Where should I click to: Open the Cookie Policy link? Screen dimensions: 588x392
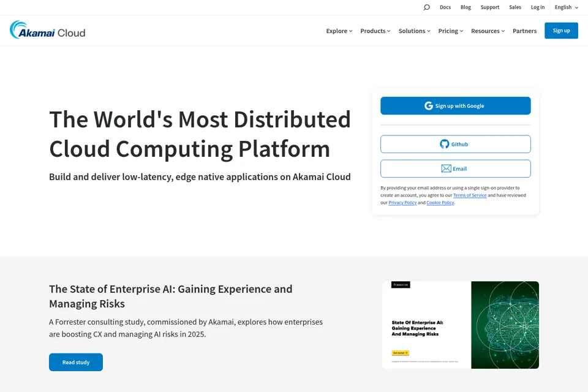pos(440,203)
